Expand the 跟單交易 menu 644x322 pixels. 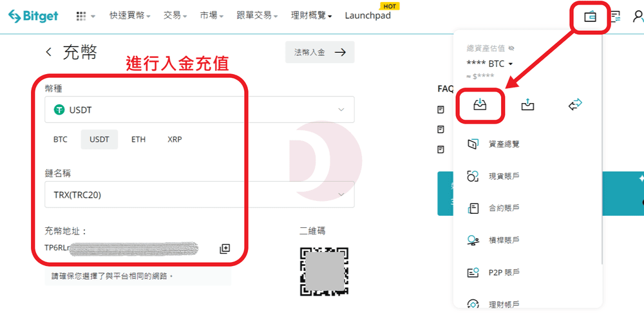(257, 15)
